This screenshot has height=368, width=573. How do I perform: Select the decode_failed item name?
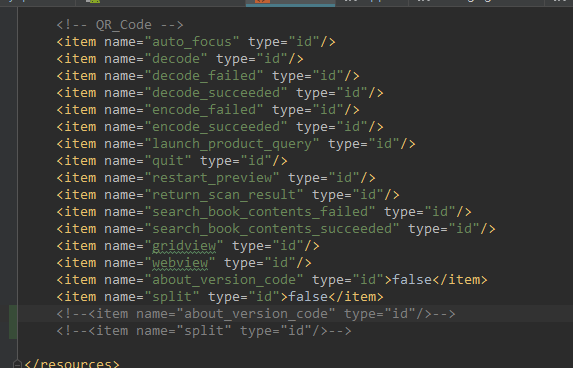(204, 76)
